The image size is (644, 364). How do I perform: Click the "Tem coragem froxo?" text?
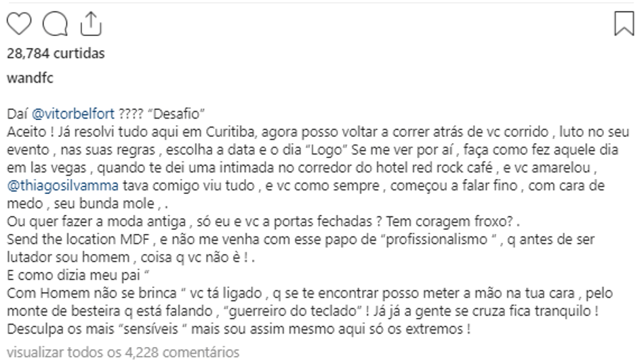449,222
